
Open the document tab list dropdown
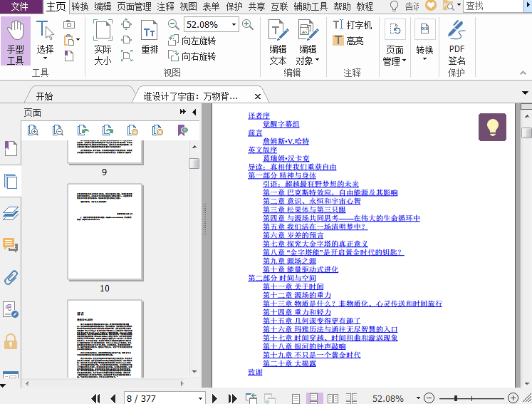click(525, 93)
